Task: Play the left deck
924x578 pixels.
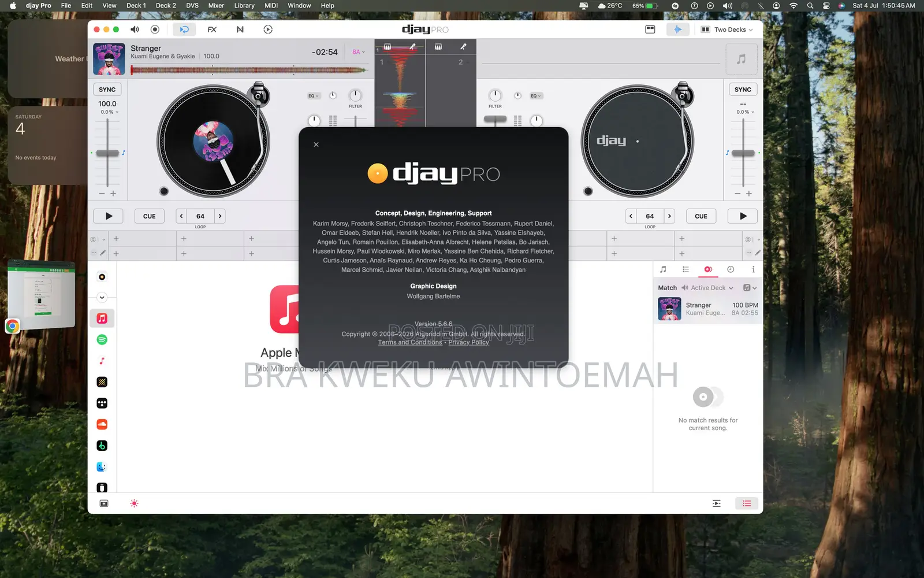Action: click(x=109, y=216)
